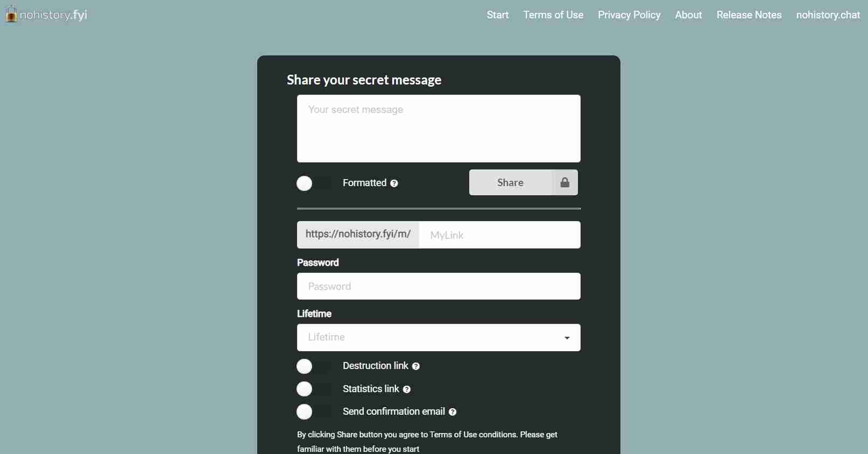Open help icon next to Destruction link
The image size is (868, 454).
(416, 366)
